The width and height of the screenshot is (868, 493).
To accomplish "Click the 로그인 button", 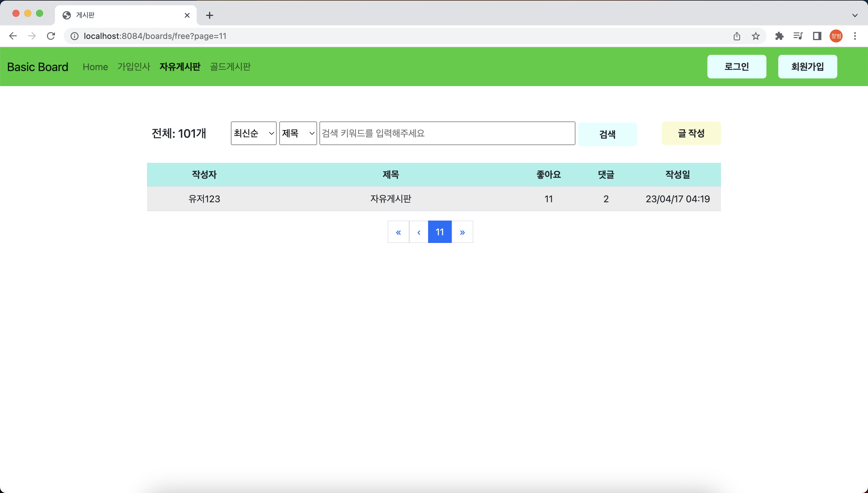I will 737,67.
